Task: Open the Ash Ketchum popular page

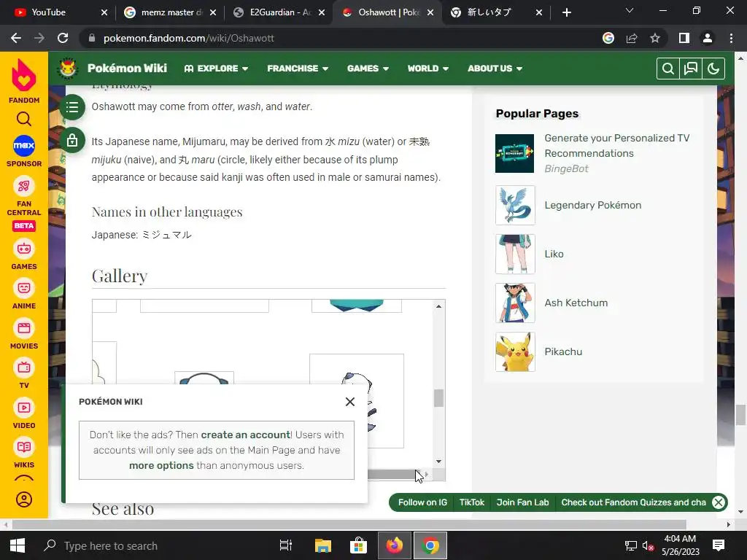Action: pyautogui.click(x=576, y=303)
